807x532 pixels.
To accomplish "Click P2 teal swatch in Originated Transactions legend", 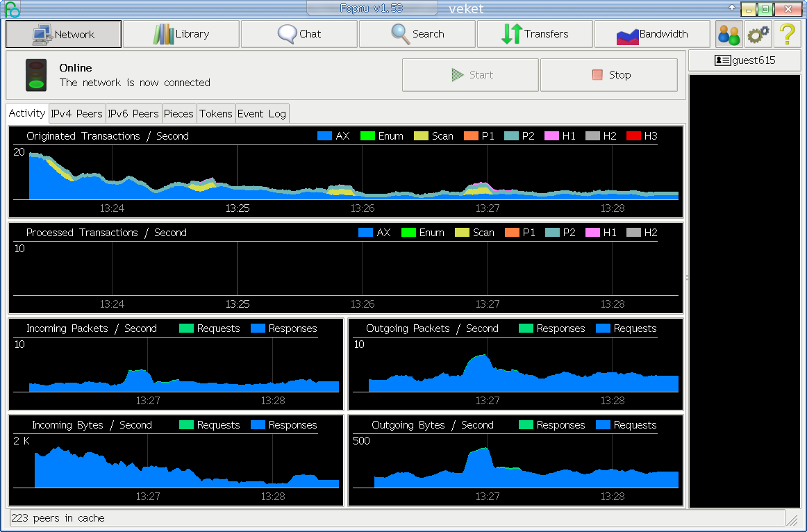I will (512, 136).
